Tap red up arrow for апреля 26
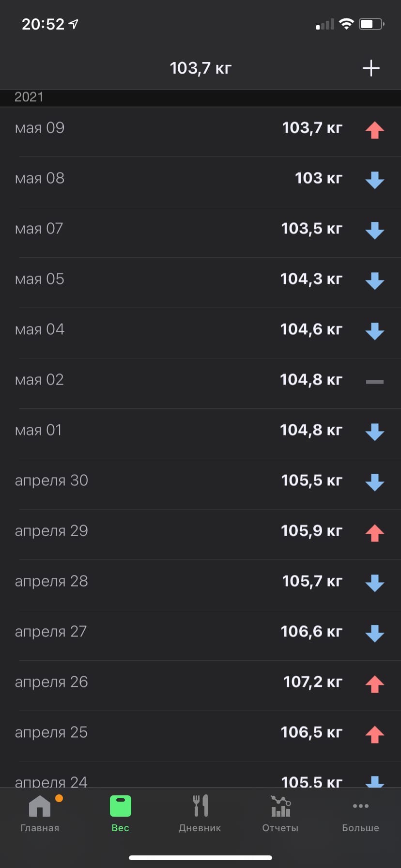 [x=374, y=684]
